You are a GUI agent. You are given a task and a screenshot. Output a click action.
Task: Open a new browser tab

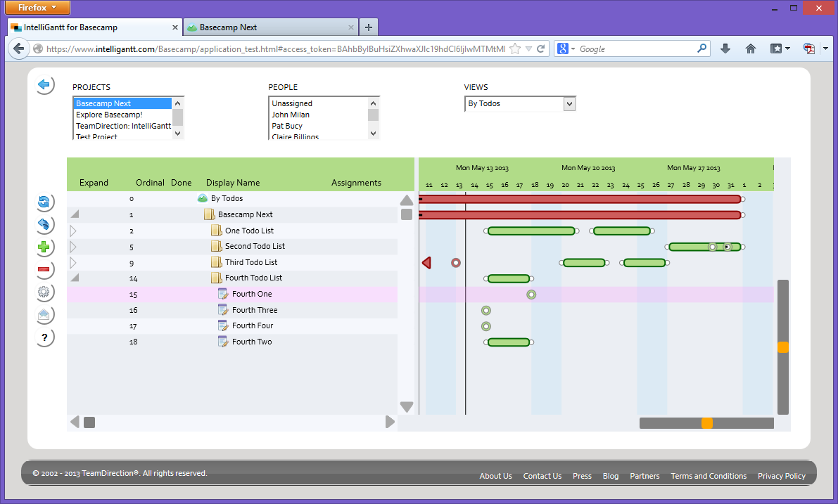368,27
